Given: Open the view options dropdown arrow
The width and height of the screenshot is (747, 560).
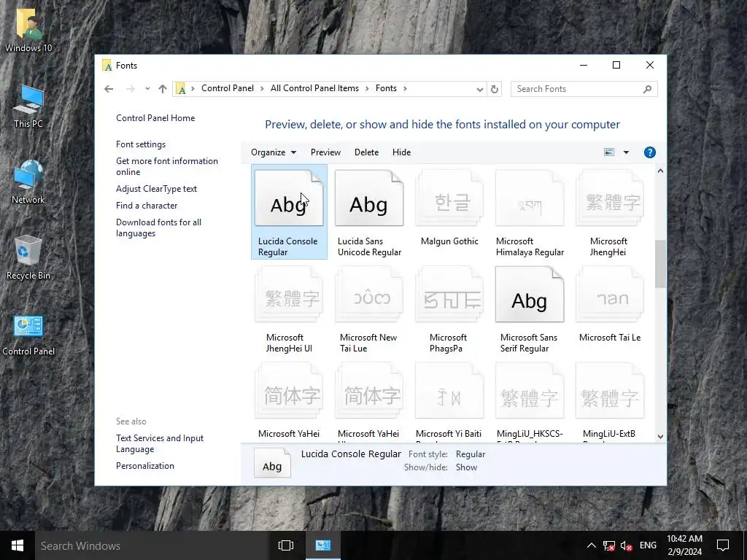Looking at the screenshot, I should 626,152.
